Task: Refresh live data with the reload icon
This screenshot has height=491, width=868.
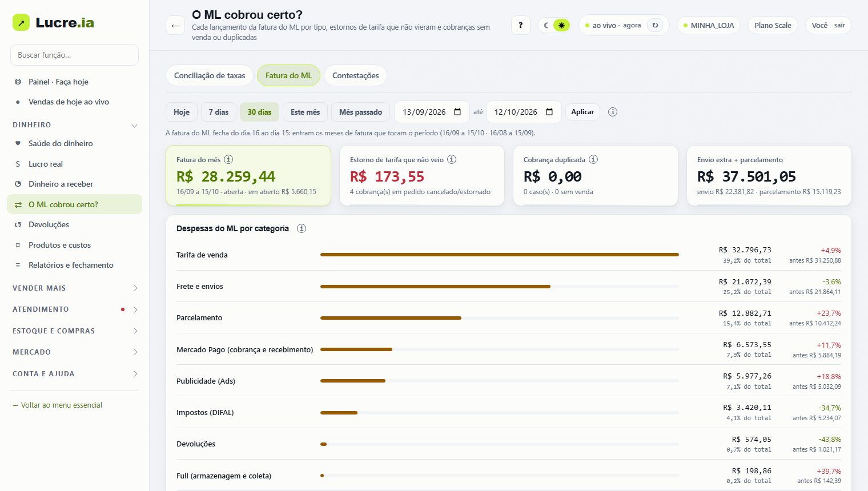Action: (655, 25)
